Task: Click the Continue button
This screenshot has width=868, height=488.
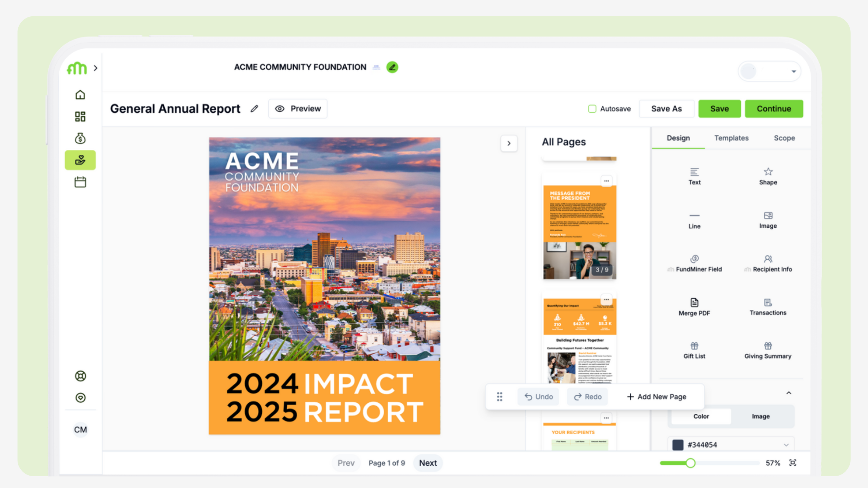Action: click(773, 109)
